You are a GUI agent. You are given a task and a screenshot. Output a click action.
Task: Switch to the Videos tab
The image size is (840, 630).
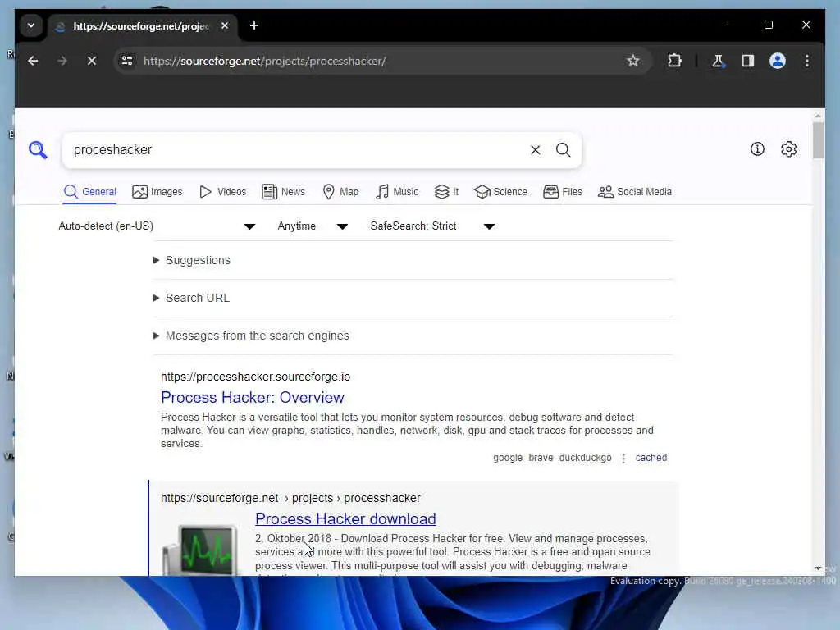[x=223, y=192]
